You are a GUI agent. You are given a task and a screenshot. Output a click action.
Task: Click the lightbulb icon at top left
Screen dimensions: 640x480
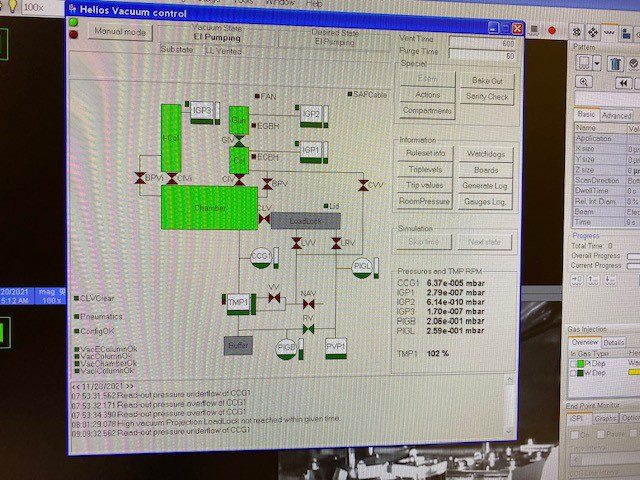13,6
